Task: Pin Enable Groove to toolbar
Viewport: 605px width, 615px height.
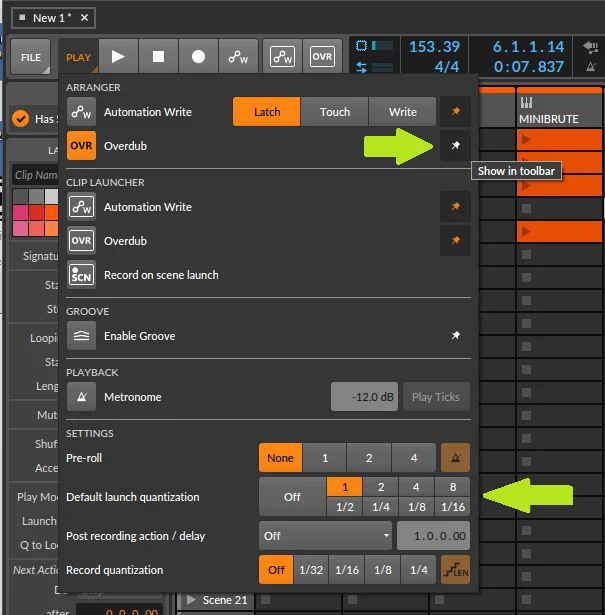Action: pos(455,335)
